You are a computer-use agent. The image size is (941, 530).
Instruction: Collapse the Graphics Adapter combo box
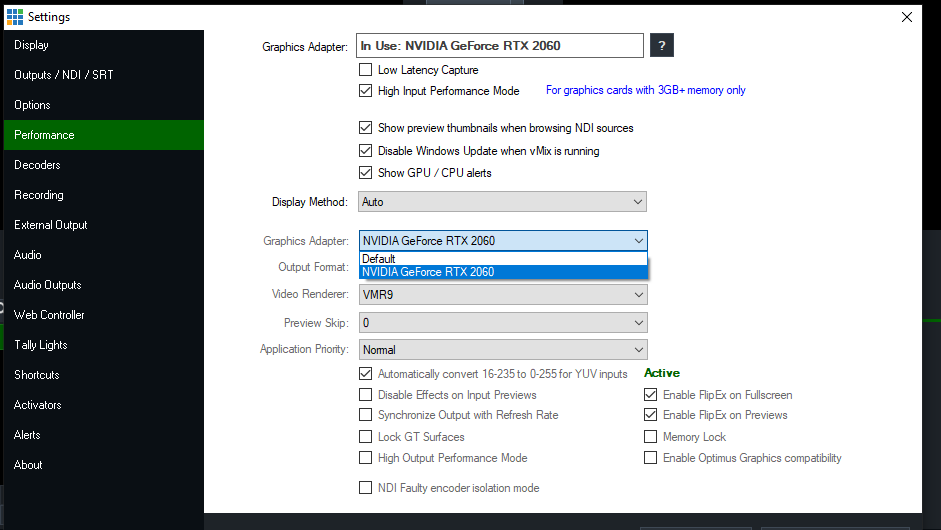[x=503, y=241]
